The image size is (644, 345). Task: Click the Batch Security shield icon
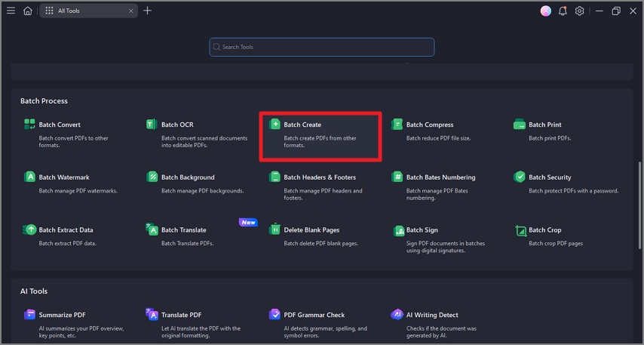pyautogui.click(x=519, y=177)
